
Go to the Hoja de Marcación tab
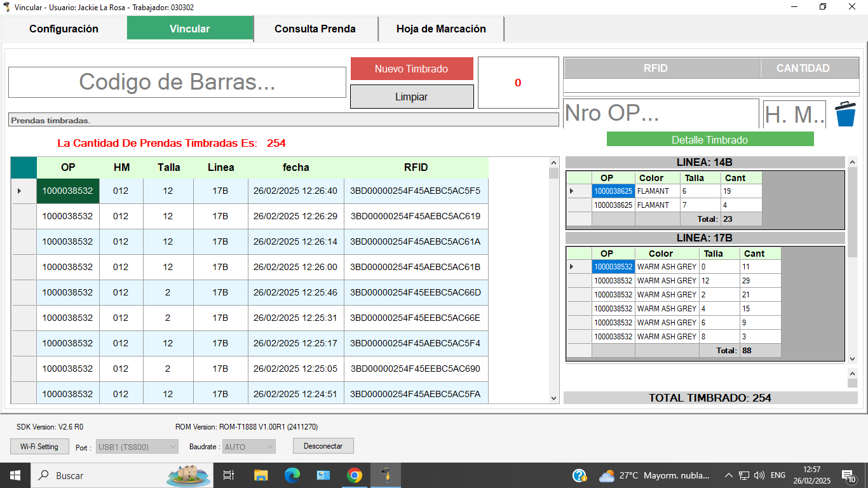[x=441, y=29]
